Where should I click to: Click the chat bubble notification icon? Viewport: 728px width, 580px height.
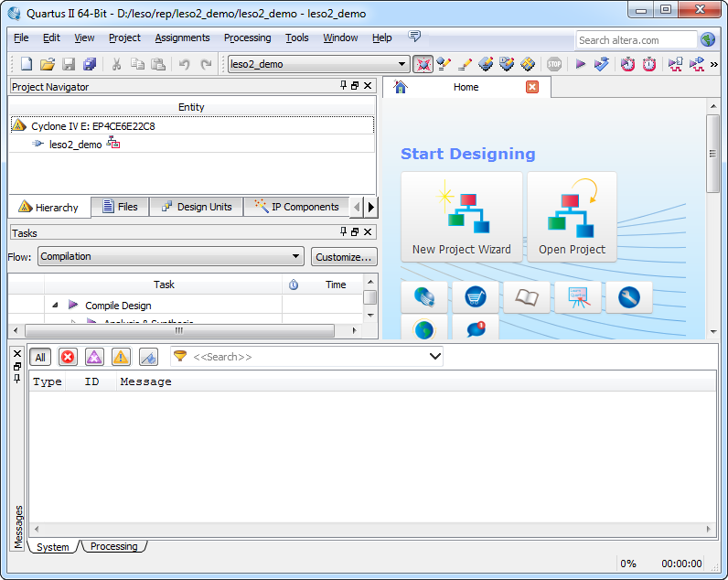click(476, 328)
